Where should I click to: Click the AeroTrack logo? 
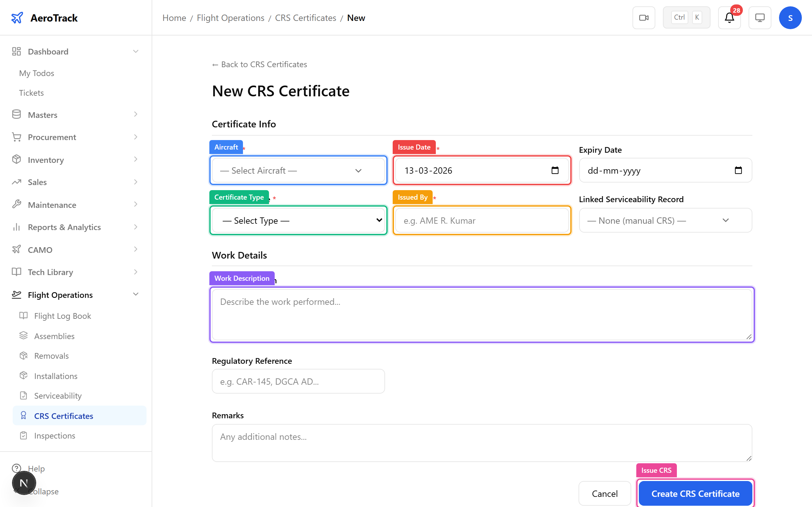(x=44, y=17)
